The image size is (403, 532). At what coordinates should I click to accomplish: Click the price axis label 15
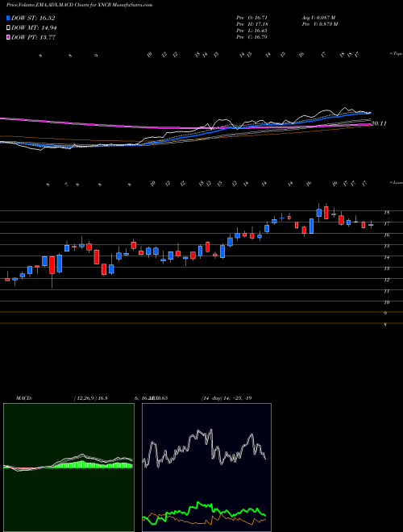click(386, 247)
